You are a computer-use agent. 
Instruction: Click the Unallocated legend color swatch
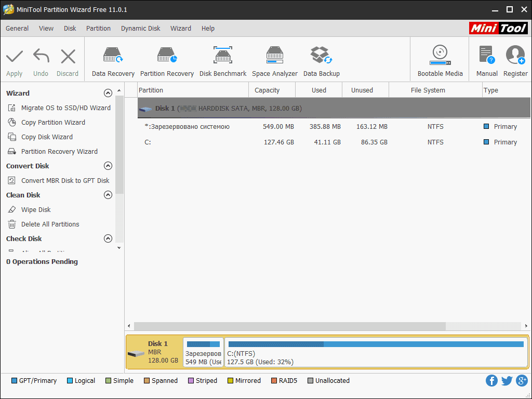310,381
